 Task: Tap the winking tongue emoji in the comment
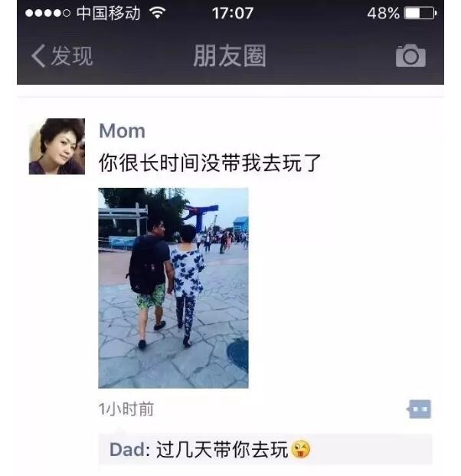tap(300, 449)
